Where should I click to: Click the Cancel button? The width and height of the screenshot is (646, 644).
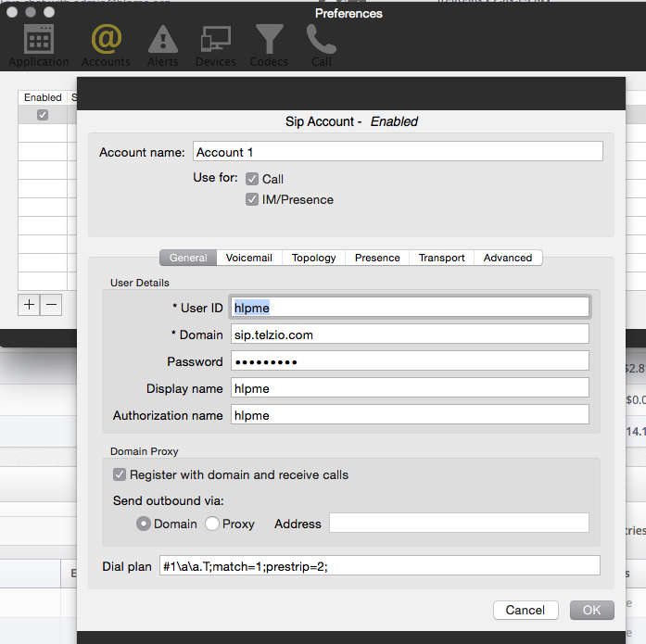526,610
